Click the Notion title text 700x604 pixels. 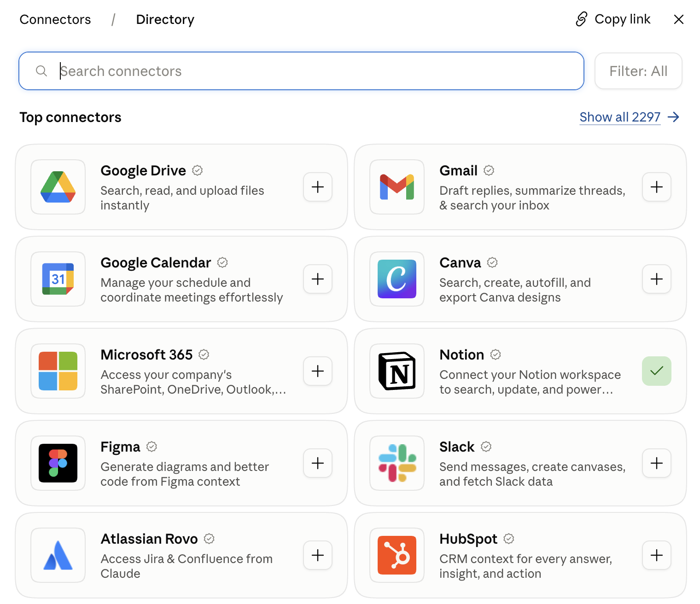tap(462, 354)
